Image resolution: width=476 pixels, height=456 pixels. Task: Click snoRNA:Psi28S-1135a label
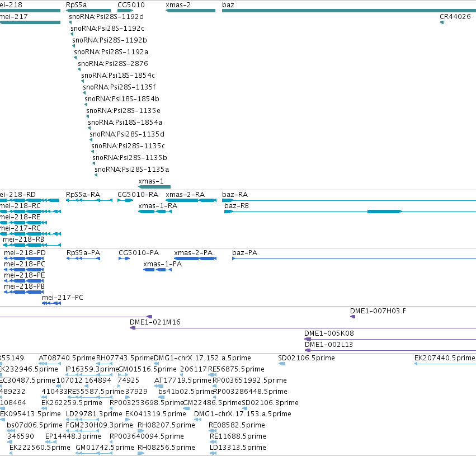coord(132,170)
